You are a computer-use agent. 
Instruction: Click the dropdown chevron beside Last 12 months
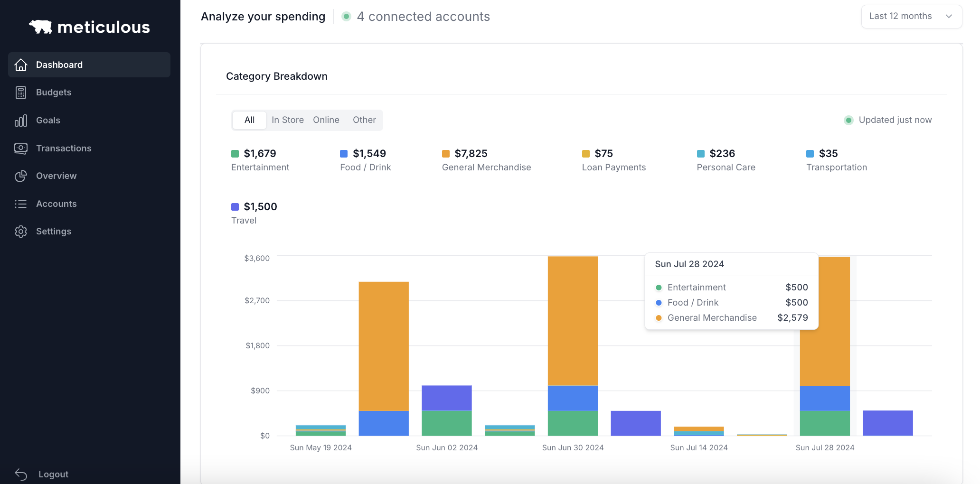(x=949, y=17)
